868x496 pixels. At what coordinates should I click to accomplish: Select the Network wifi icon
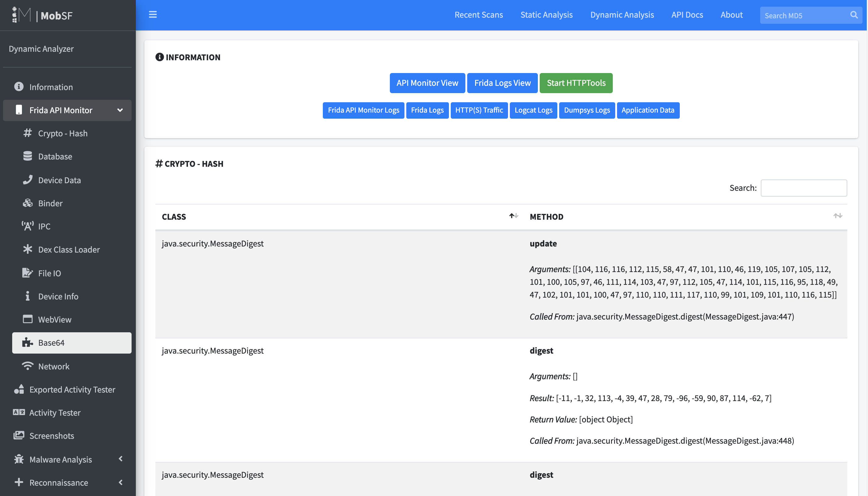(x=28, y=366)
